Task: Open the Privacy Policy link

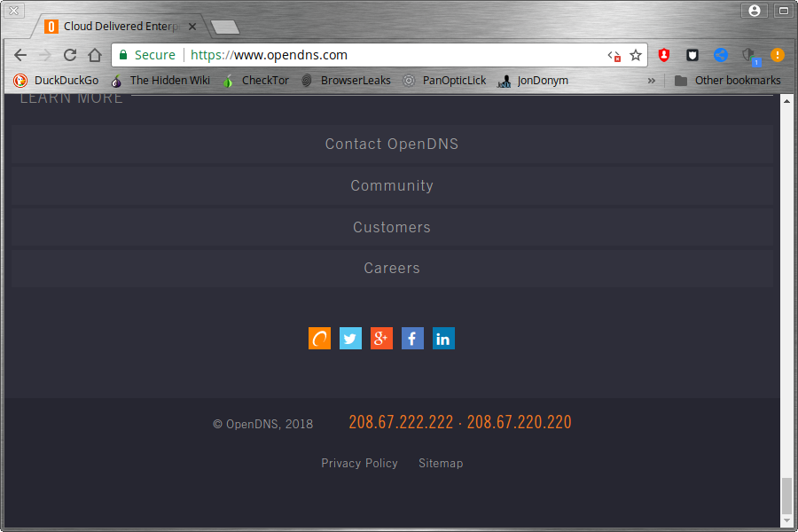Action: point(359,463)
